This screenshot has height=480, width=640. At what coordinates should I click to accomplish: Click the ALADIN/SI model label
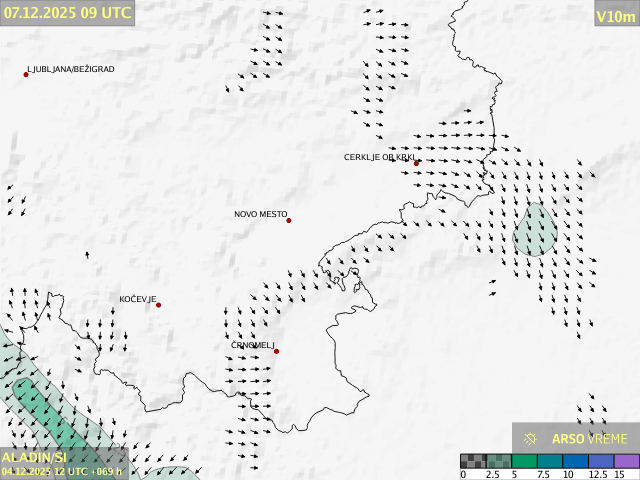[x=34, y=458]
